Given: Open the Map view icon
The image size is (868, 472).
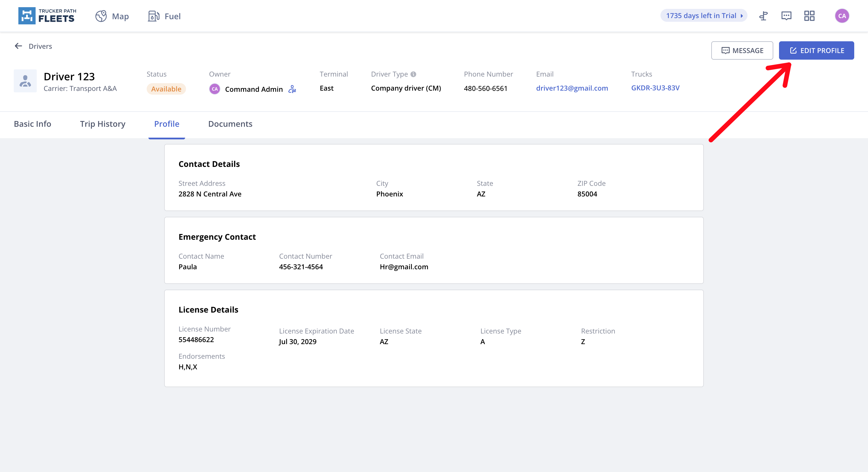Looking at the screenshot, I should tap(101, 16).
